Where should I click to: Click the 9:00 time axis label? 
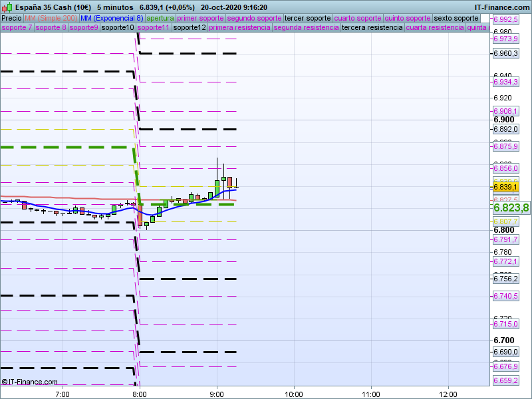[217, 394]
